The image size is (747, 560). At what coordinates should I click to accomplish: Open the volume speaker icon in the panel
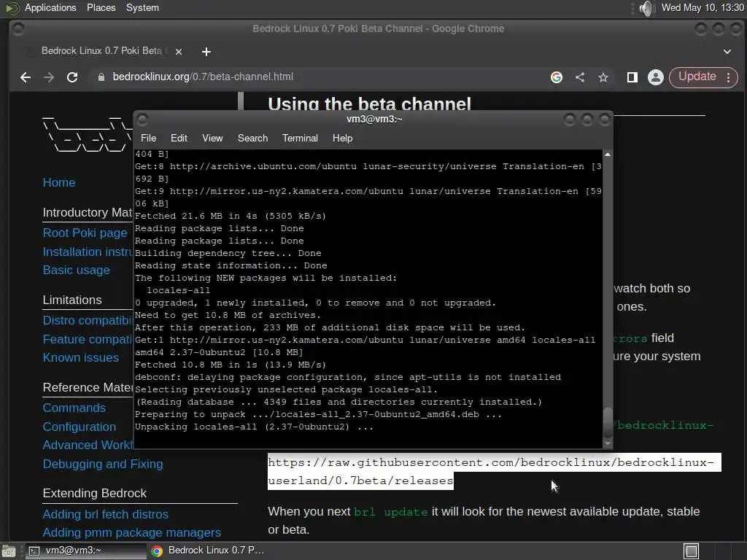647,8
